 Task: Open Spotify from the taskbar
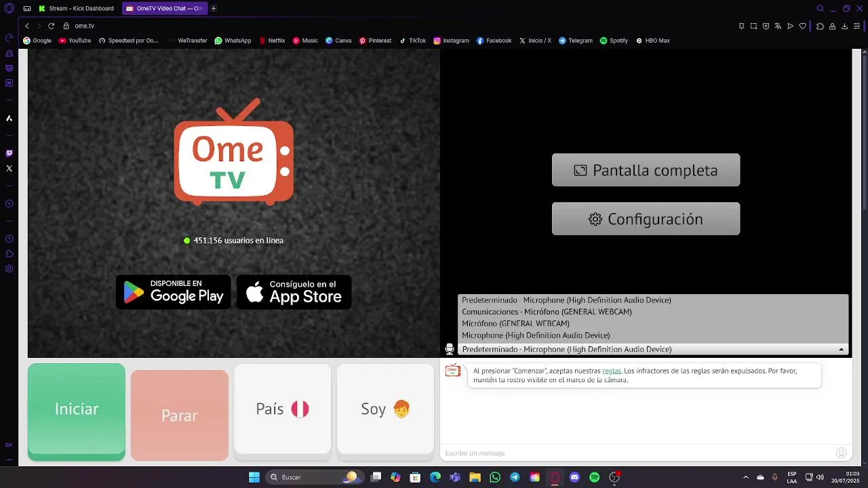click(595, 477)
